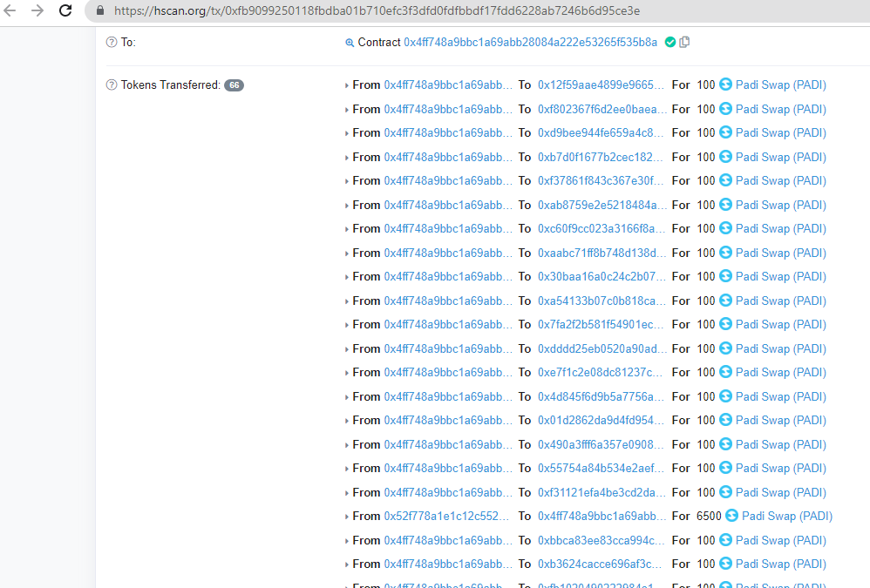The image size is (870, 588).
Task: Open recipient address 0x12f59aae4899e9665
Action: [x=601, y=84]
